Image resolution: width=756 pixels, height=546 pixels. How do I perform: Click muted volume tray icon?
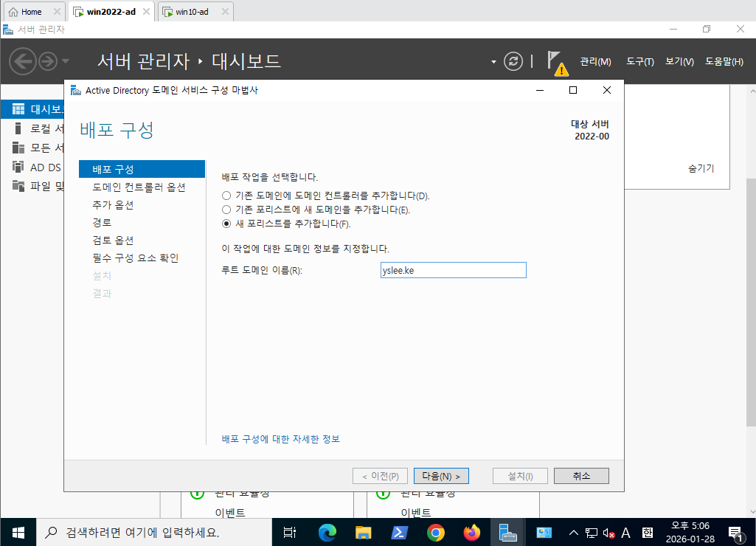click(609, 533)
